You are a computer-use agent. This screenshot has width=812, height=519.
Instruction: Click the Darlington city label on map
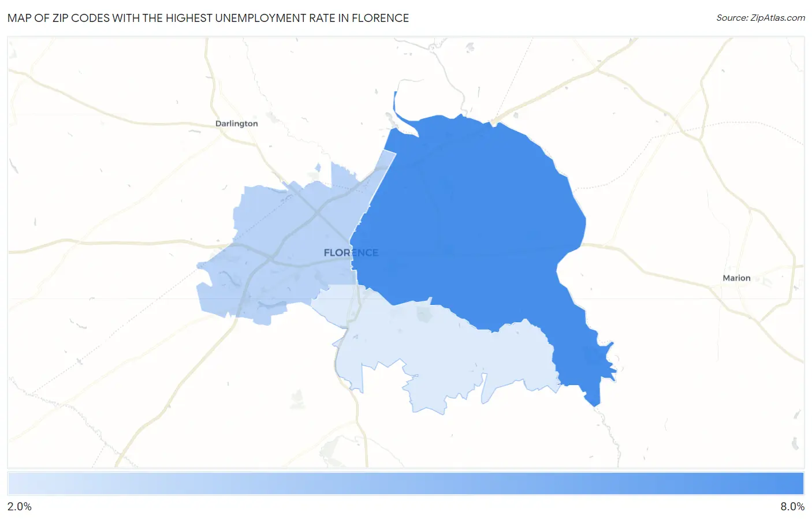(237, 124)
